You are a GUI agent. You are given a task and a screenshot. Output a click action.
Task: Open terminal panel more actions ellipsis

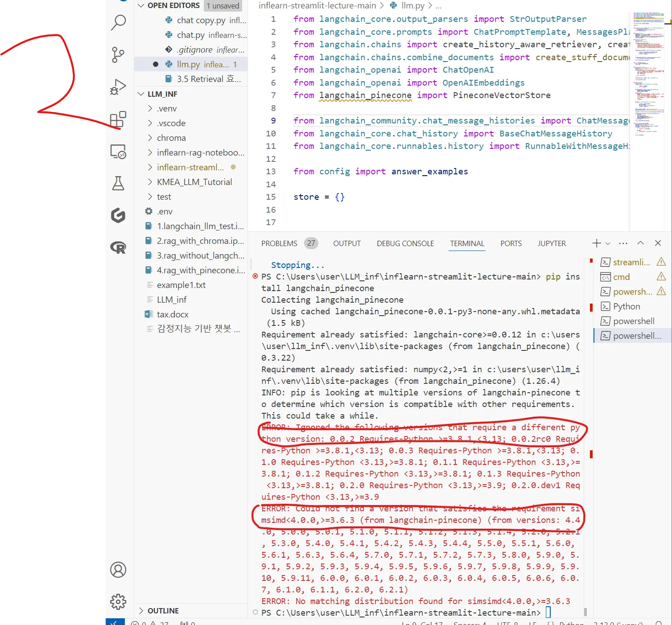[623, 243]
